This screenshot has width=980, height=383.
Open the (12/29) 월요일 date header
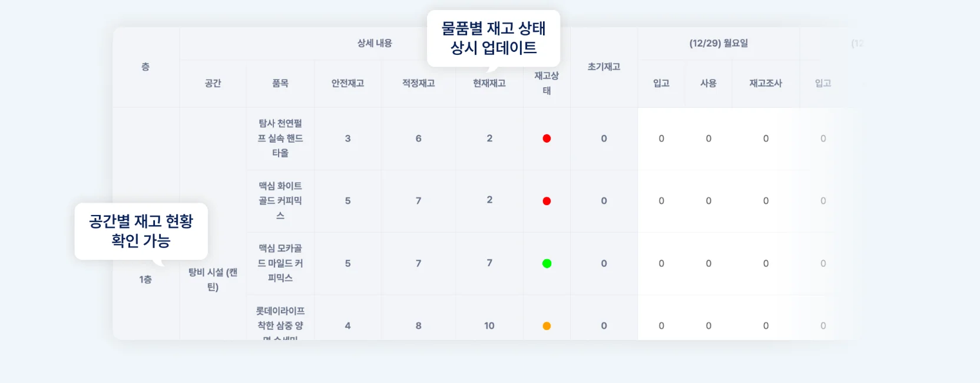[x=719, y=44]
